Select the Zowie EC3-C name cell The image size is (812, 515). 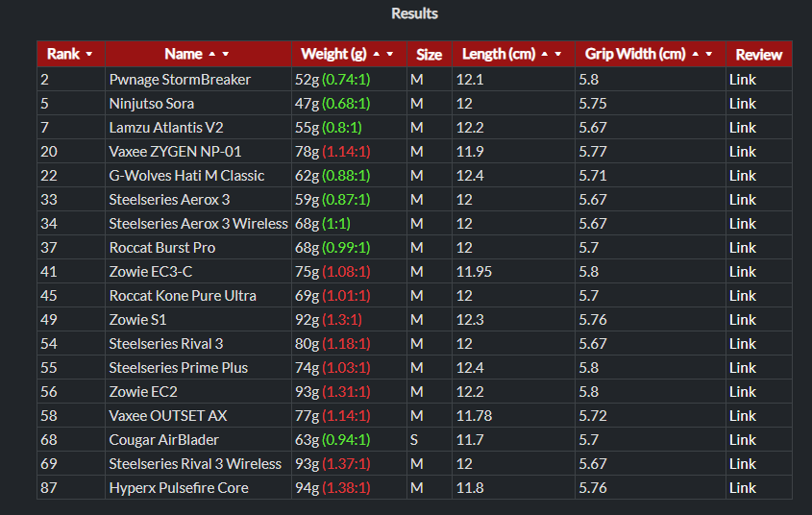click(198, 272)
